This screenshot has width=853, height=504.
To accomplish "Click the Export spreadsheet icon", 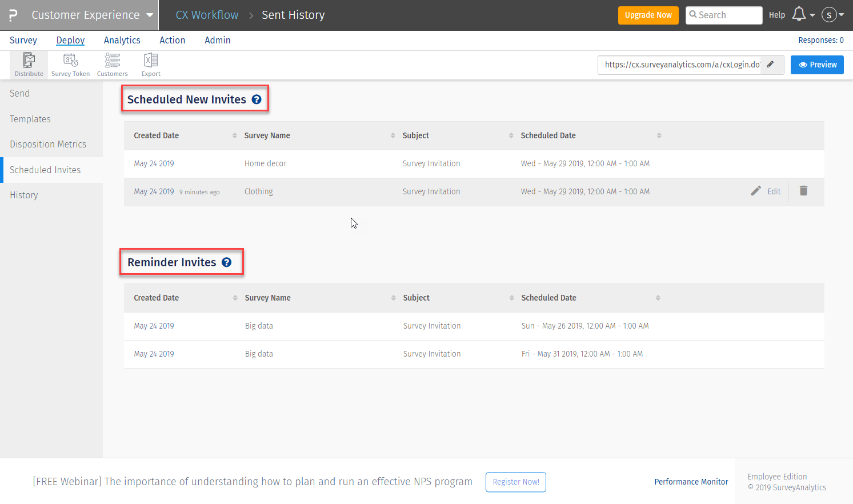I will (x=151, y=65).
